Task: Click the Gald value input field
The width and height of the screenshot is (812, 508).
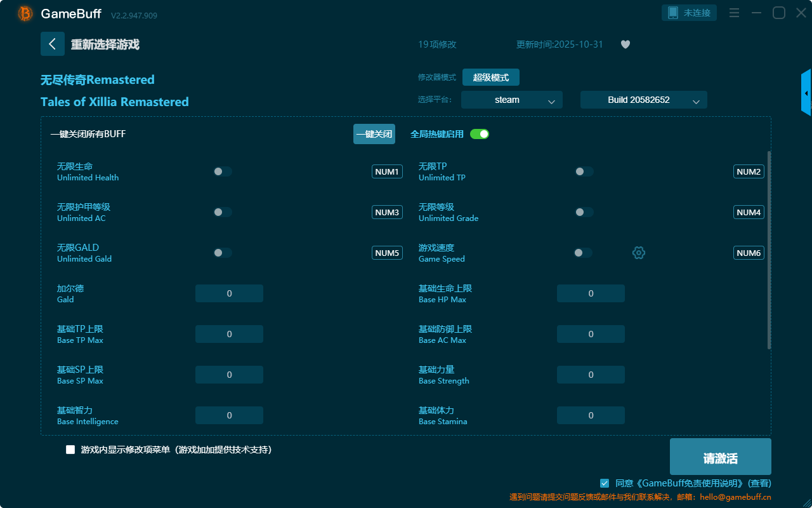Action: pyautogui.click(x=229, y=293)
